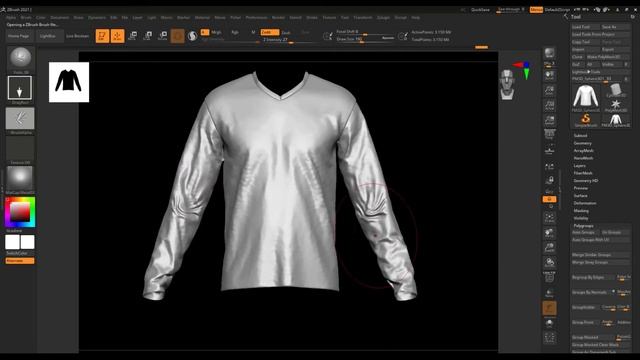This screenshot has width=640, height=360.
Task: Click the Move view icon on right shelf
Action: click(549, 233)
